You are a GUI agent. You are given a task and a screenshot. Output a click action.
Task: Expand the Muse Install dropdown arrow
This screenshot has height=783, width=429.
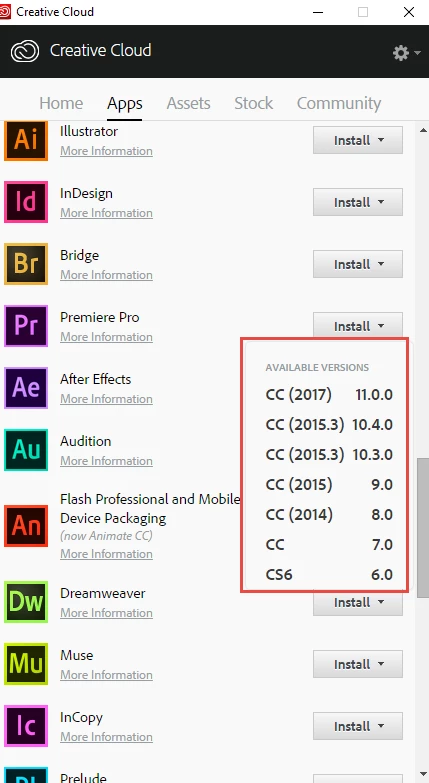pos(381,664)
